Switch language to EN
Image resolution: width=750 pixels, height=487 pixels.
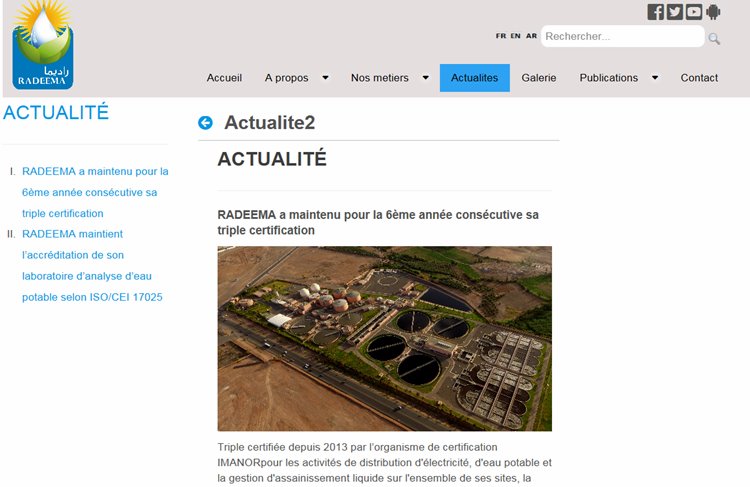point(515,36)
